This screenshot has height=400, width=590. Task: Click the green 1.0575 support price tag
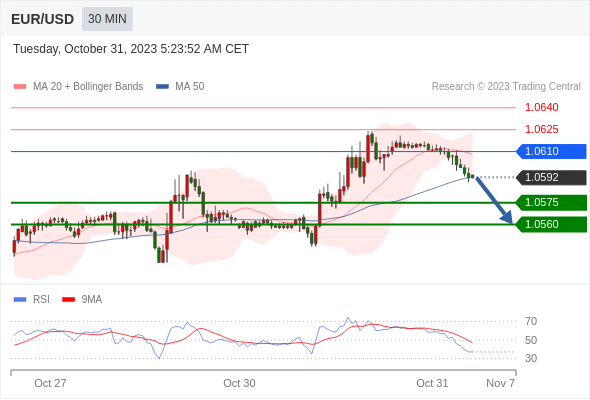tap(551, 202)
